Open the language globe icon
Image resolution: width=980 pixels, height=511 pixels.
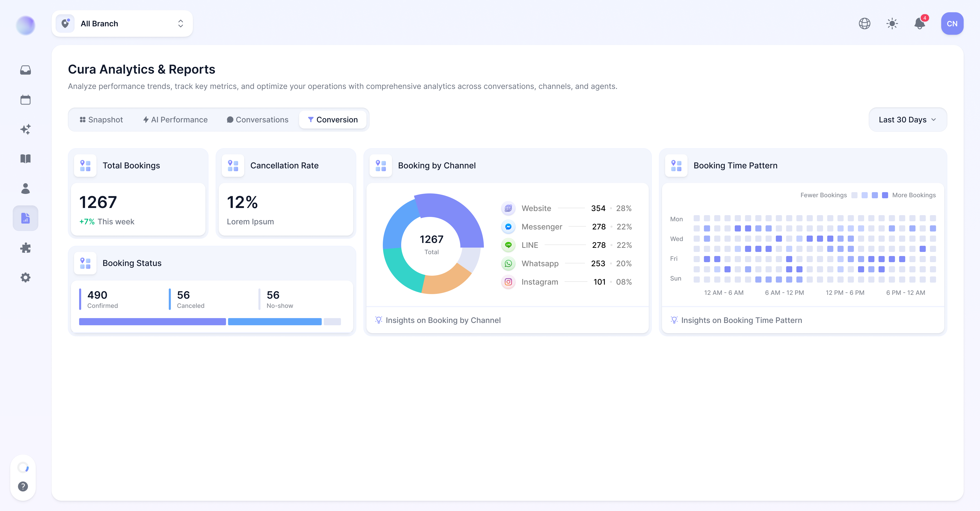coord(865,24)
